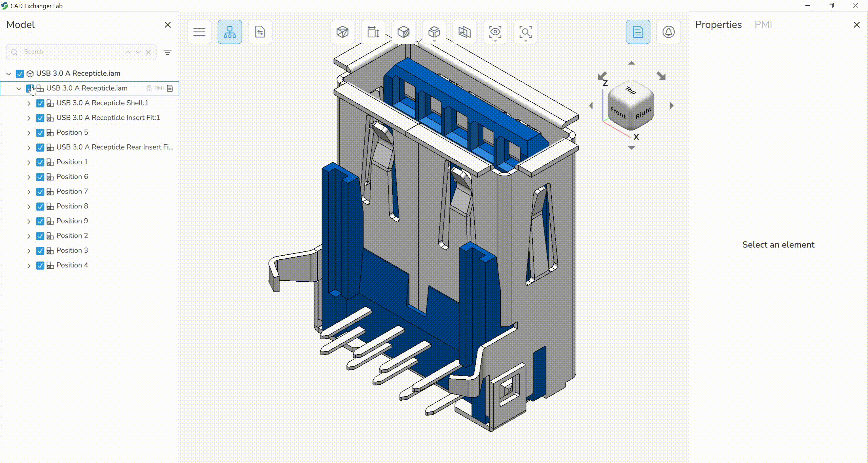Toggle the Position 6 checkbox

pyautogui.click(x=40, y=177)
